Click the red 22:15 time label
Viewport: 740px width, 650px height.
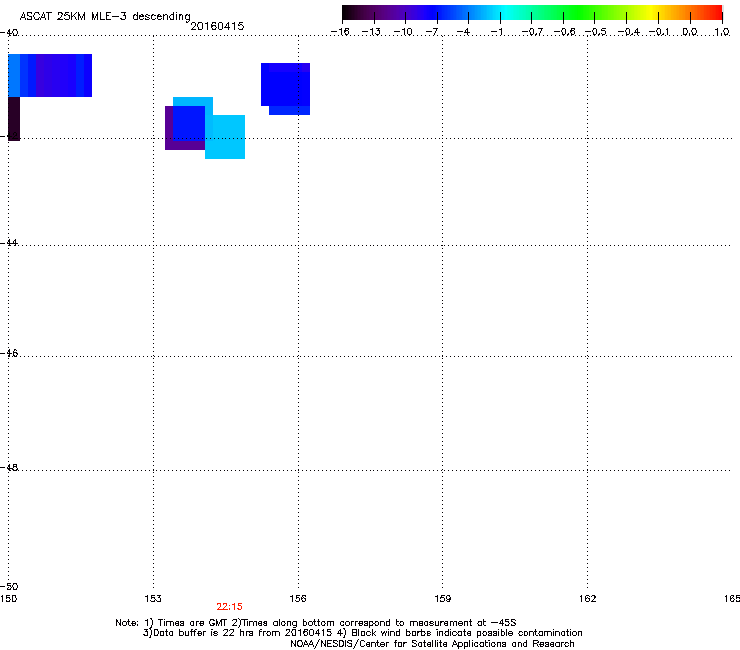click(229, 607)
